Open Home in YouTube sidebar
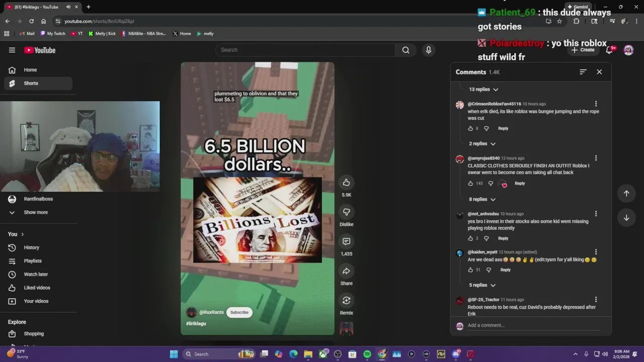The height and width of the screenshot is (362, 644). pyautogui.click(x=38, y=70)
